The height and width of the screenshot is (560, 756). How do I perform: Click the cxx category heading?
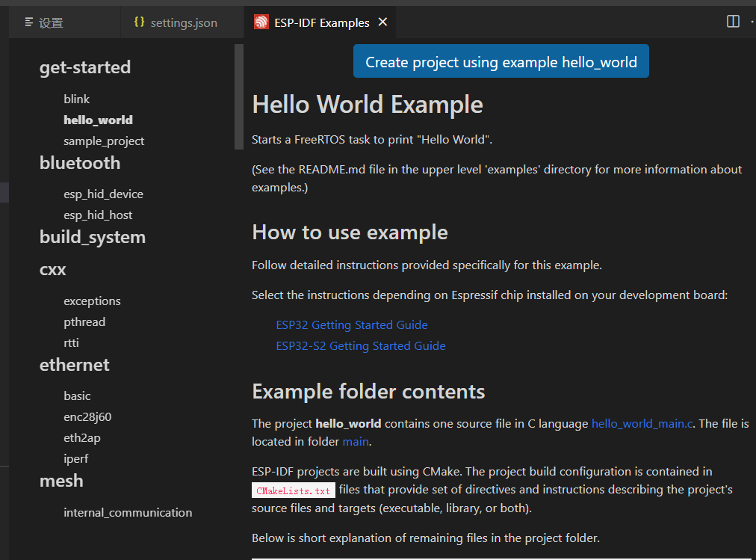click(x=52, y=270)
